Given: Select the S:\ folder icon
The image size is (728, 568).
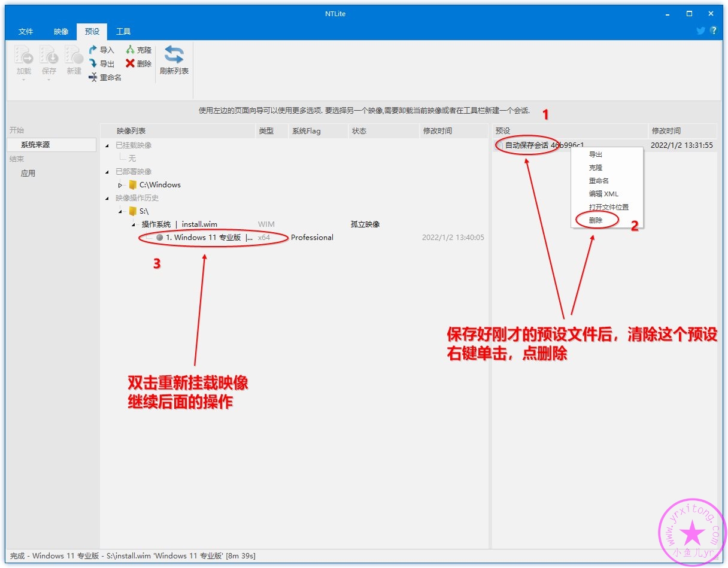Looking at the screenshot, I should [133, 211].
